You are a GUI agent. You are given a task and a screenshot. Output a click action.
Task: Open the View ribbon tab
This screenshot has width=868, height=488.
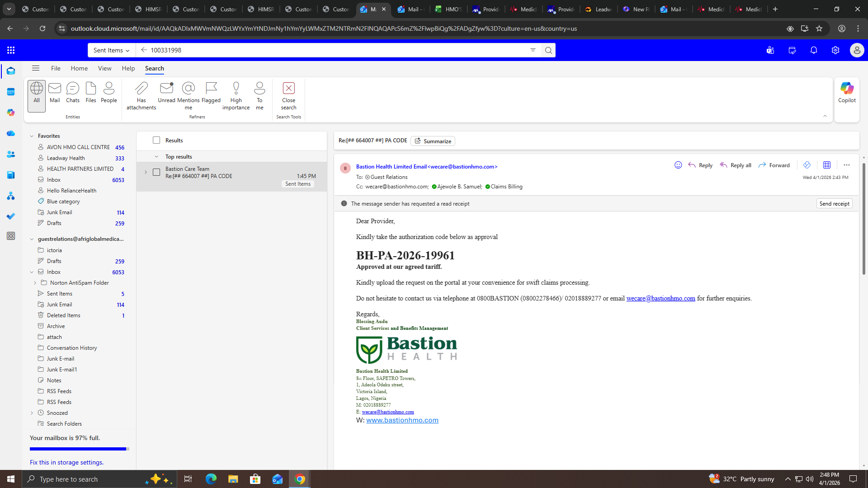104,68
